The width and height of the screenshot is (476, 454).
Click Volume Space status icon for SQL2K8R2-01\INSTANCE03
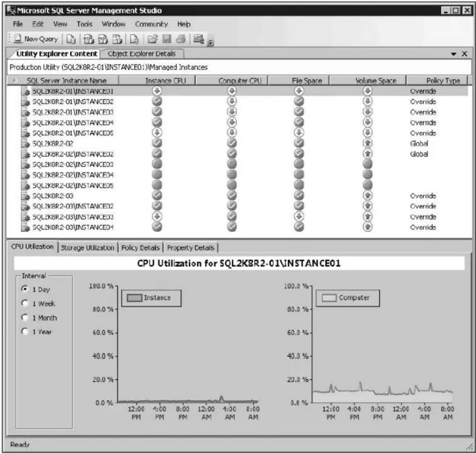tap(368, 112)
